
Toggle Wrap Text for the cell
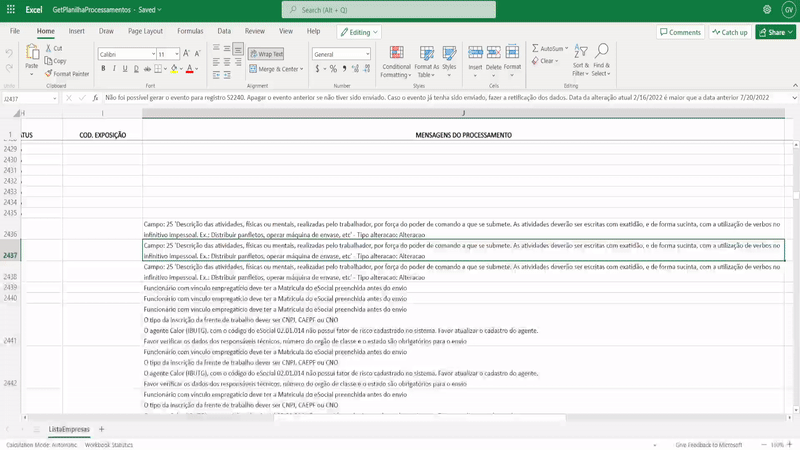coord(266,54)
